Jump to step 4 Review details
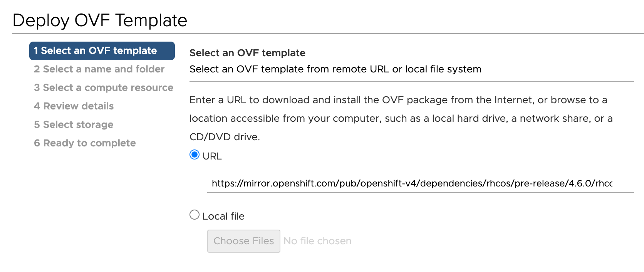Viewport: 644px width, 272px height. (x=74, y=106)
